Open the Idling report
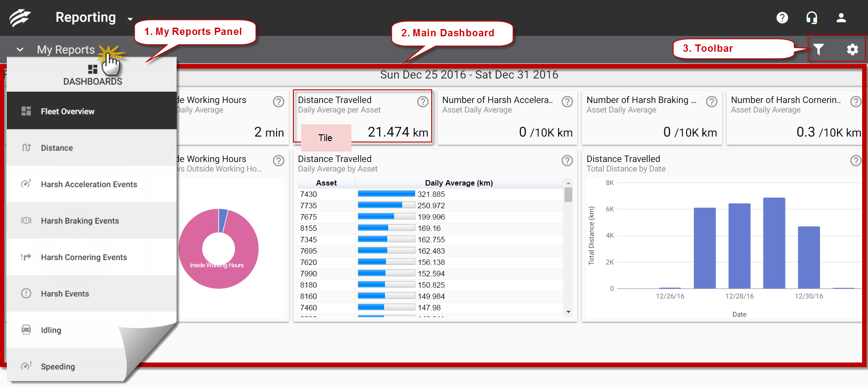This screenshot has width=868, height=387. (x=51, y=330)
